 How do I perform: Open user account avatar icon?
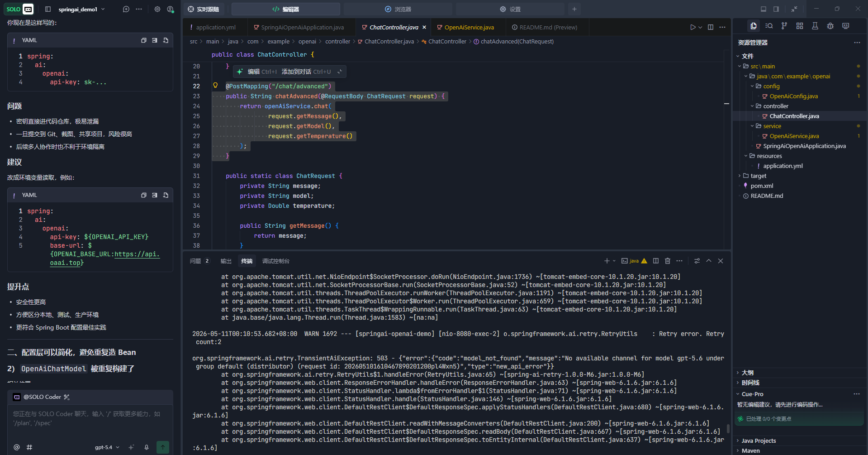[x=170, y=9]
